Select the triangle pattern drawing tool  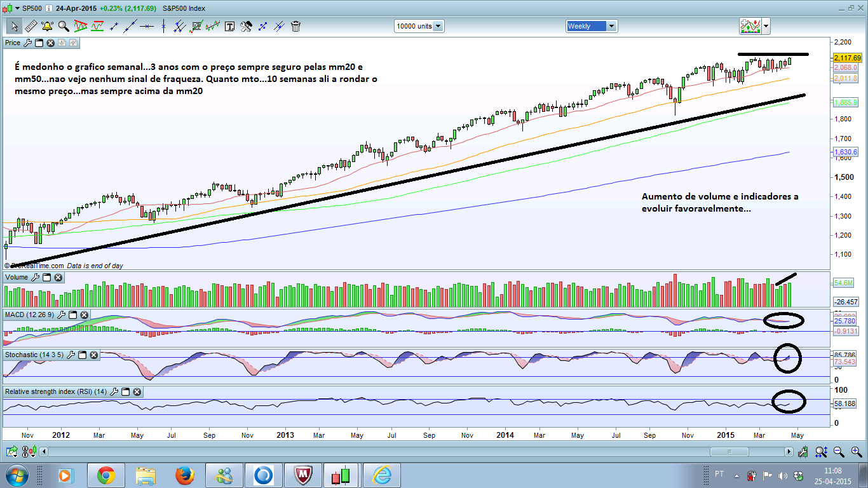click(x=81, y=26)
